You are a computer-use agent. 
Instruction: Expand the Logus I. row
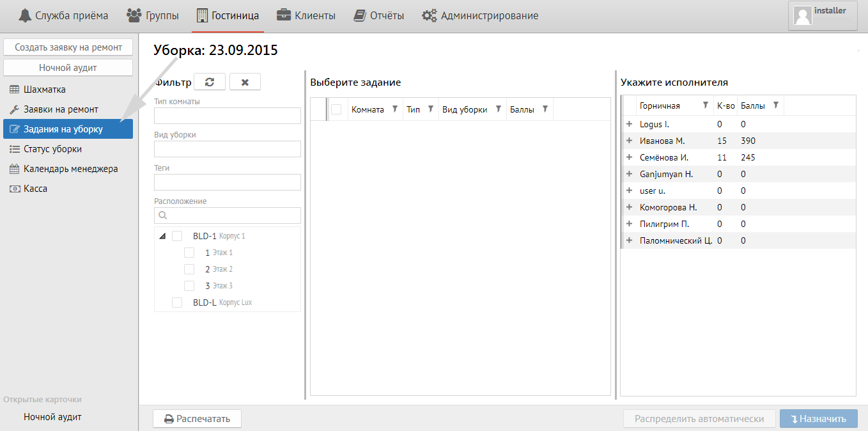coord(629,124)
